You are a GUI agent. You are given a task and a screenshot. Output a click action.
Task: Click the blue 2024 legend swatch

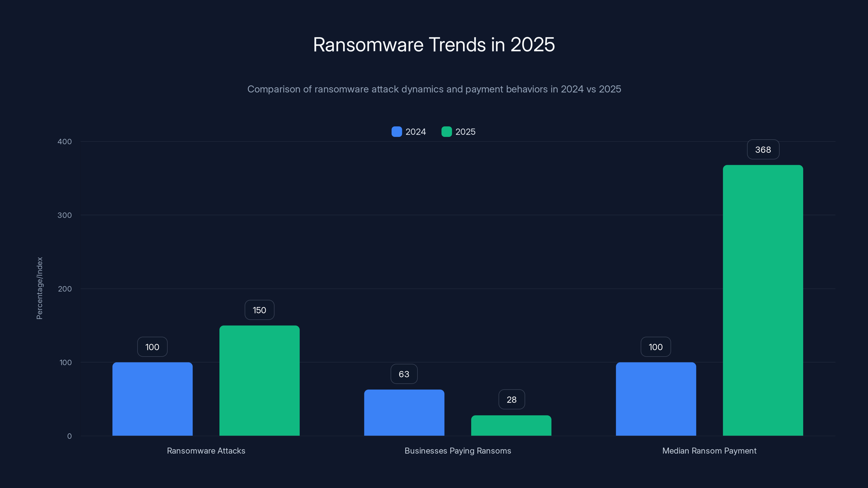tap(397, 132)
